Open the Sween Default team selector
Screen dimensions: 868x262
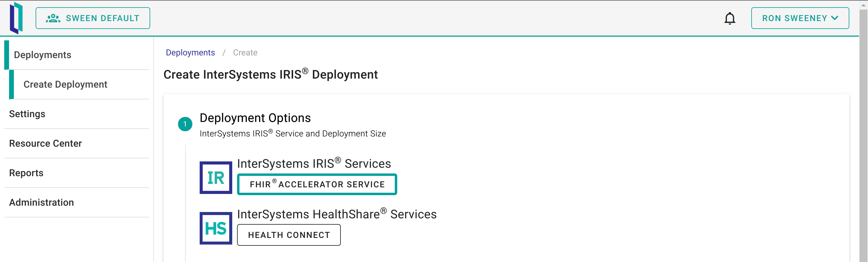93,18
